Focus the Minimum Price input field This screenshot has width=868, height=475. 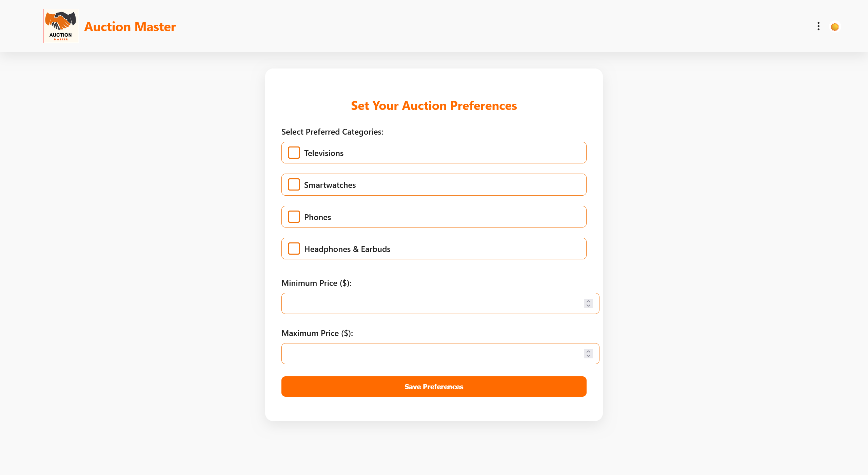click(440, 303)
